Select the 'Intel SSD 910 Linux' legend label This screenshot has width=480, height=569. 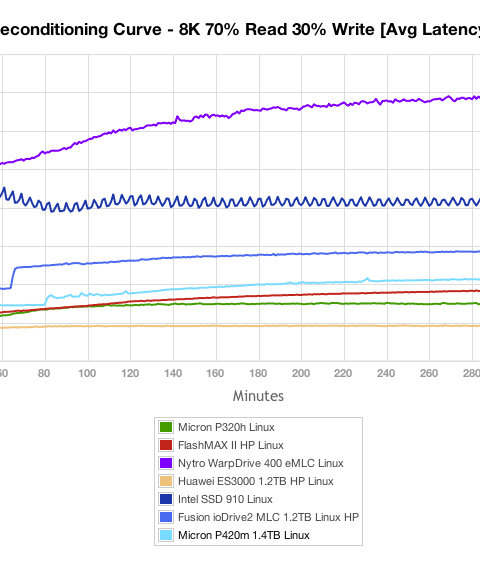coord(225,499)
